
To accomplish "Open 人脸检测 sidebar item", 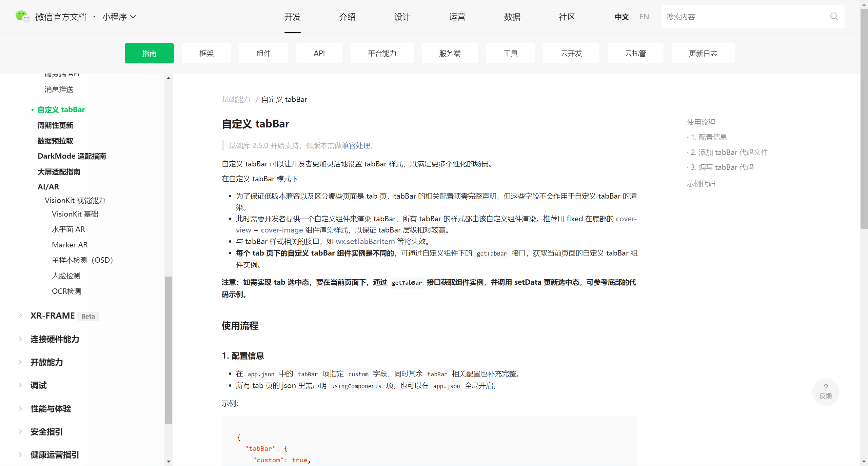I will coord(66,276).
